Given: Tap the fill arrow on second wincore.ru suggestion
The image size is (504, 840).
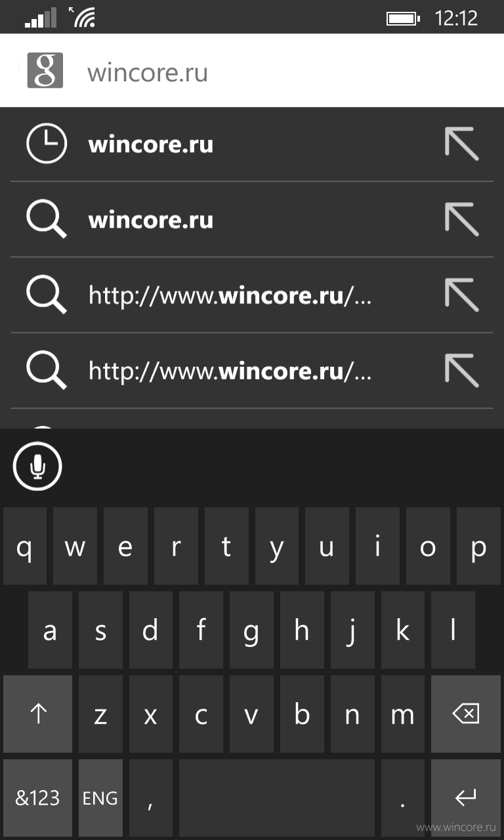Looking at the screenshot, I should point(461,219).
